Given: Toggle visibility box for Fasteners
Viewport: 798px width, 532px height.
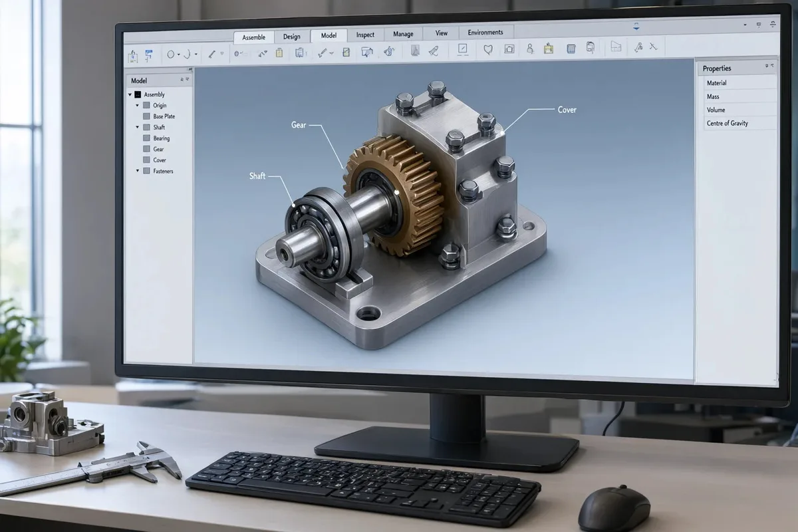Looking at the screenshot, I should [x=146, y=171].
